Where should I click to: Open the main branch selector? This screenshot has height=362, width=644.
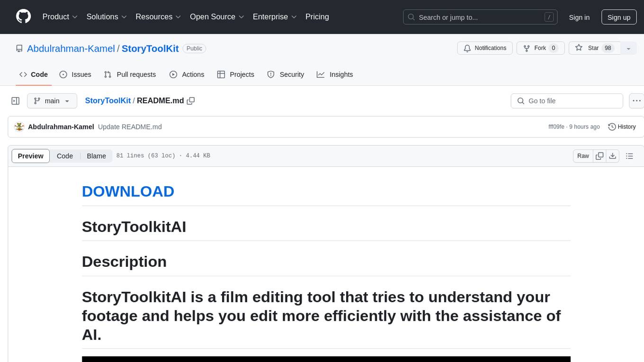click(52, 101)
